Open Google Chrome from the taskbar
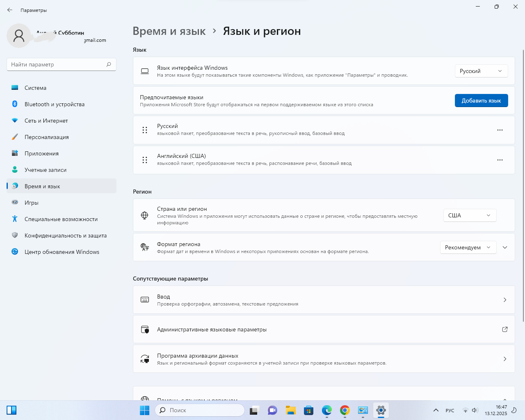The image size is (525, 420). point(345,410)
